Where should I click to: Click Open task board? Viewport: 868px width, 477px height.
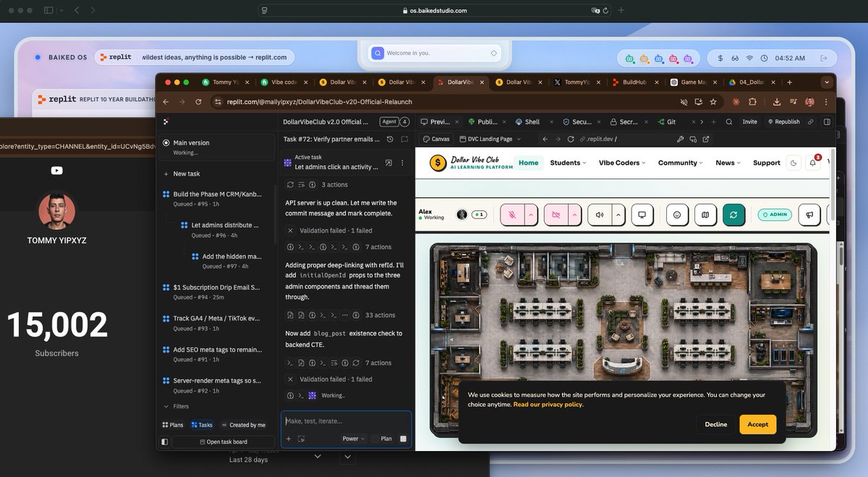(223, 442)
